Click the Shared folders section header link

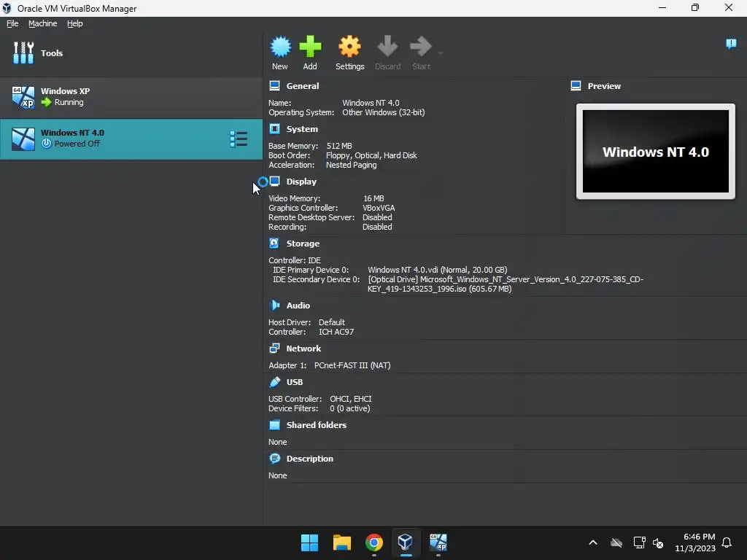[x=317, y=425]
